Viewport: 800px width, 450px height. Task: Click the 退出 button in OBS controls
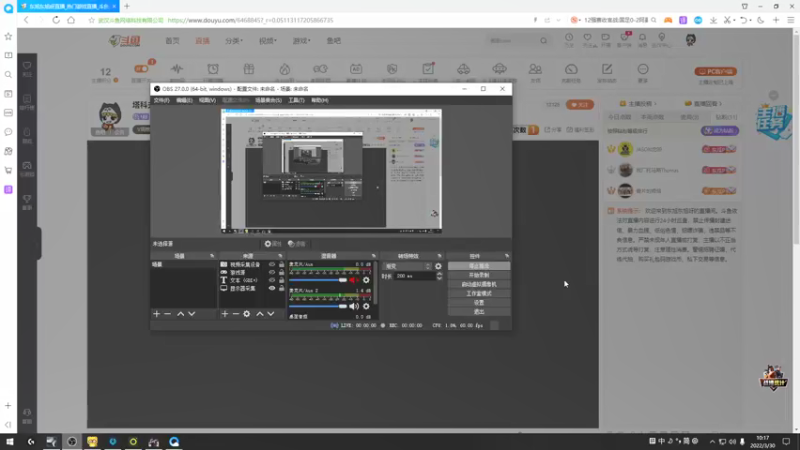pyautogui.click(x=479, y=312)
